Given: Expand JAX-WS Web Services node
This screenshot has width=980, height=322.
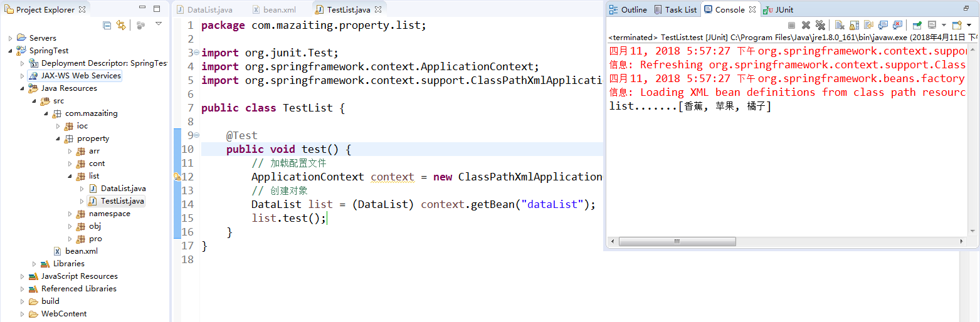Looking at the screenshot, I should pyautogui.click(x=22, y=76).
